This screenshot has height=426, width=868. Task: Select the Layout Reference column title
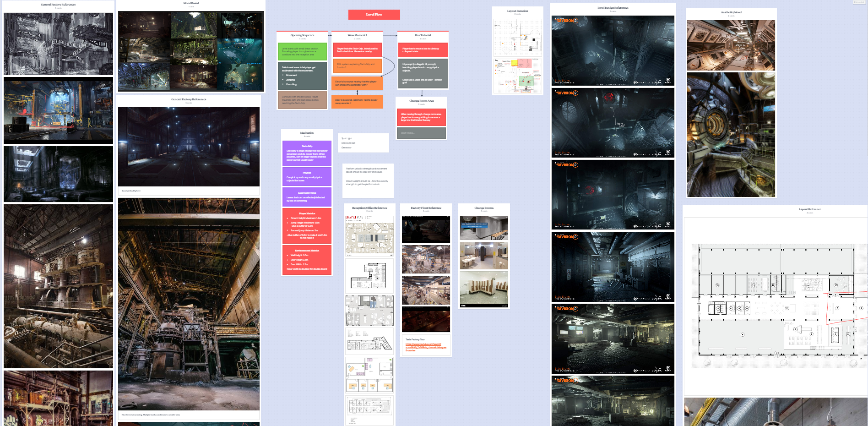tap(810, 209)
